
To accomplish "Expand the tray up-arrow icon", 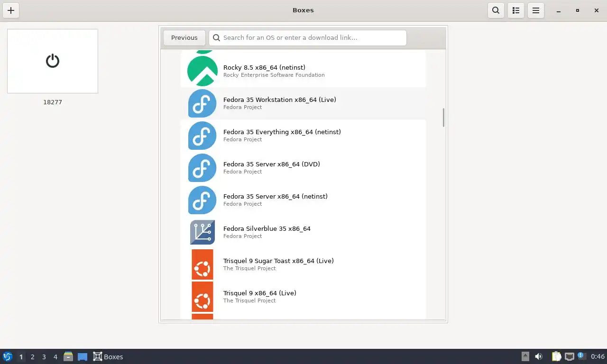I will (525, 356).
